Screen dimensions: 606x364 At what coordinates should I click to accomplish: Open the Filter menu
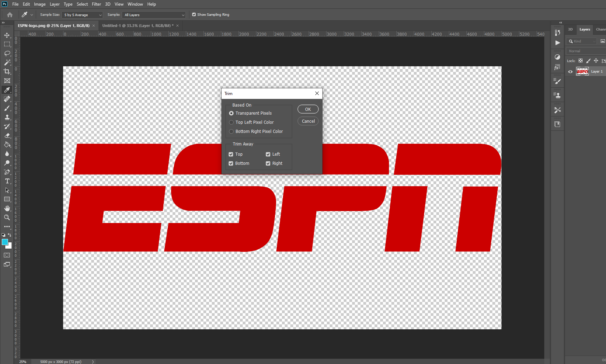96,4
